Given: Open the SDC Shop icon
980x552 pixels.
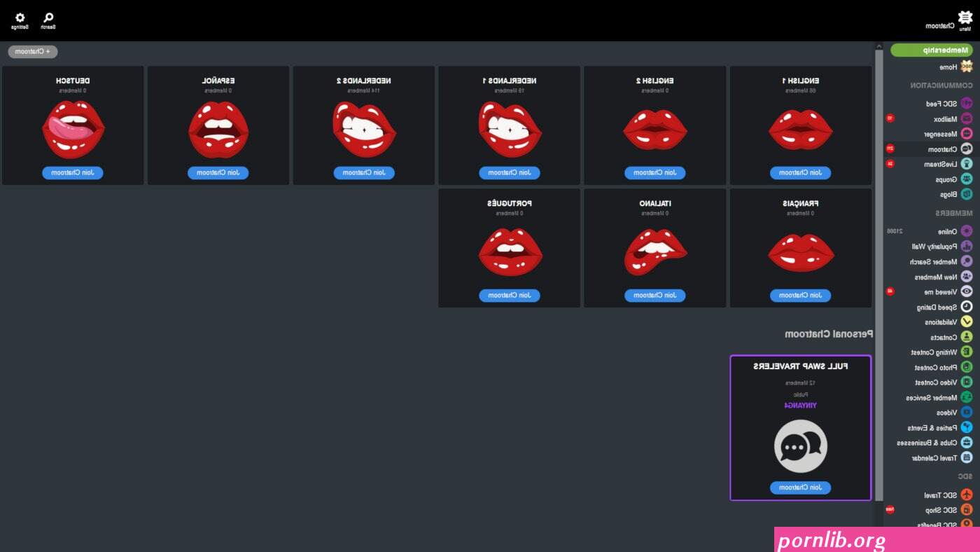Looking at the screenshot, I should [x=967, y=510].
